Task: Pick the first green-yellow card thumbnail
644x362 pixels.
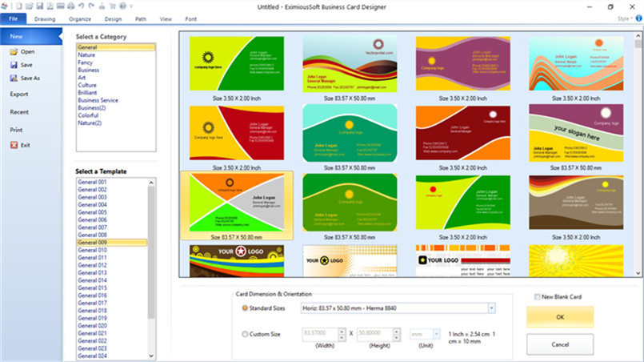Action: point(237,63)
